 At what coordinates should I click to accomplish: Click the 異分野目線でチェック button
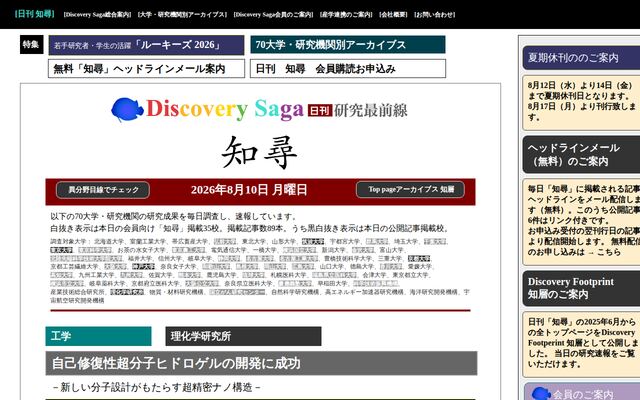103,190
